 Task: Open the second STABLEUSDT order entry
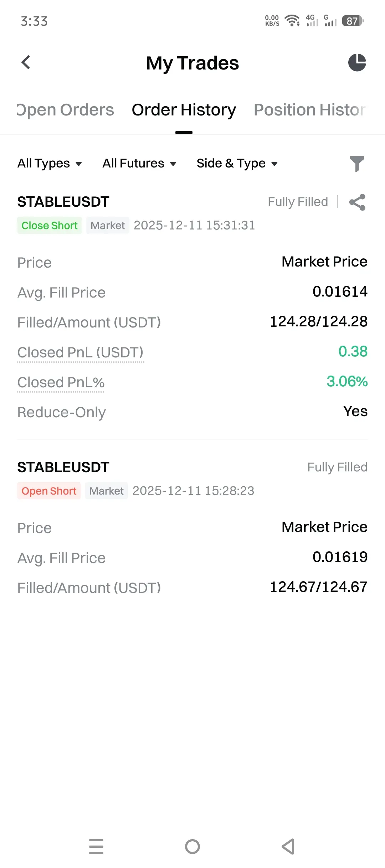63,467
